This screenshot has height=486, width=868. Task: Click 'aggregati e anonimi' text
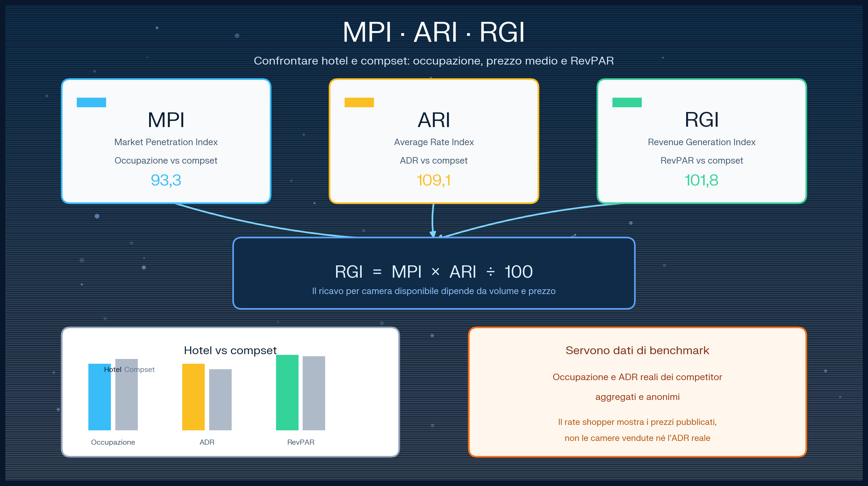tap(637, 397)
